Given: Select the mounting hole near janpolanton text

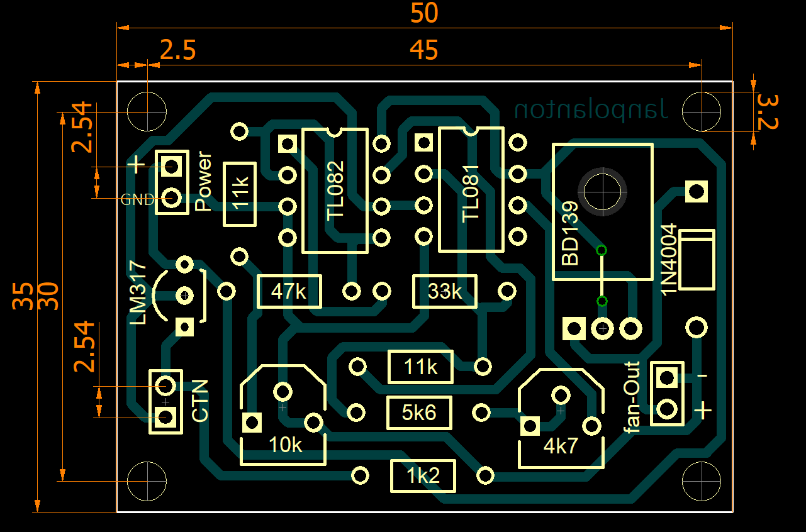Looking at the screenshot, I should (702, 111).
